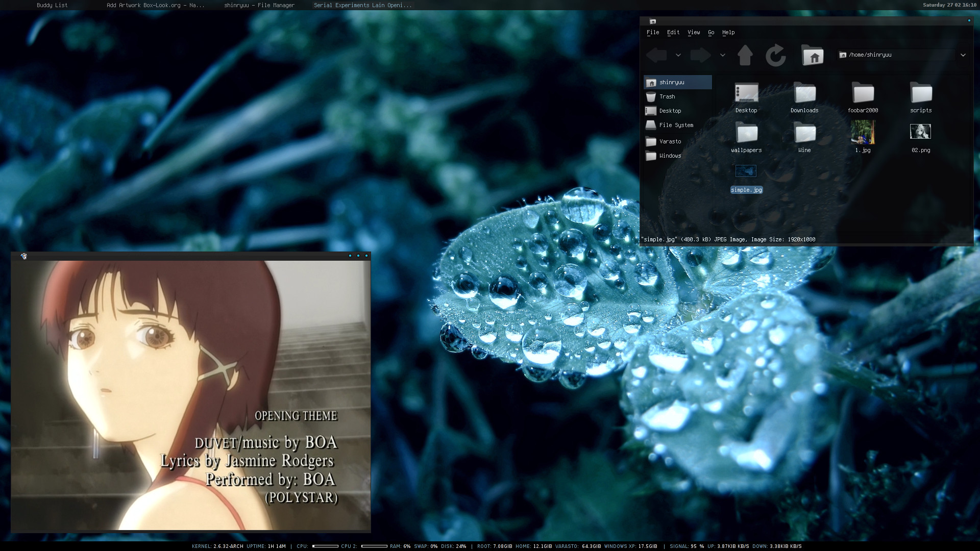Select the Wine folder icon
This screenshot has height=551, width=980.
point(804,133)
